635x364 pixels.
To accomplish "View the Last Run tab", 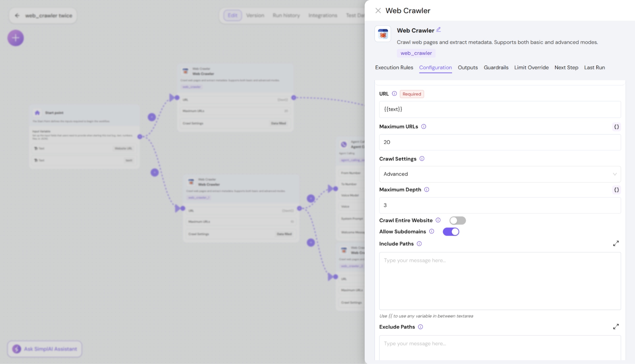I will [x=595, y=67].
